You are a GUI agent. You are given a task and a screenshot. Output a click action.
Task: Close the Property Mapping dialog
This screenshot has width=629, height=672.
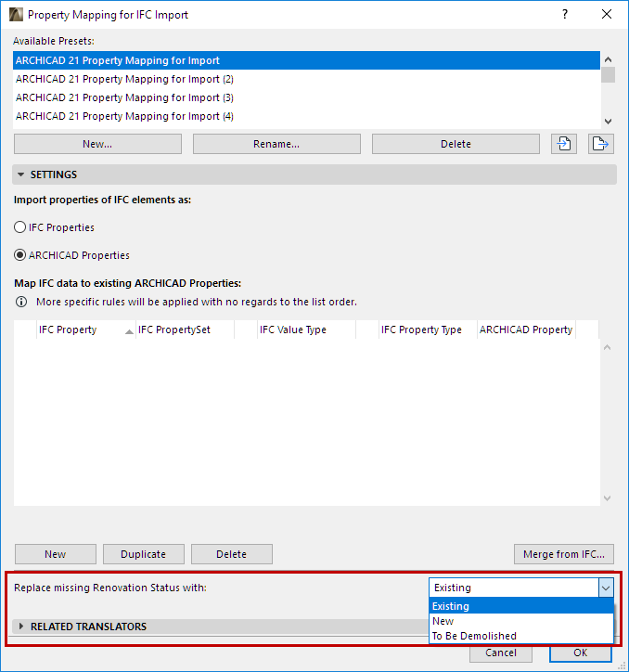coord(607,14)
